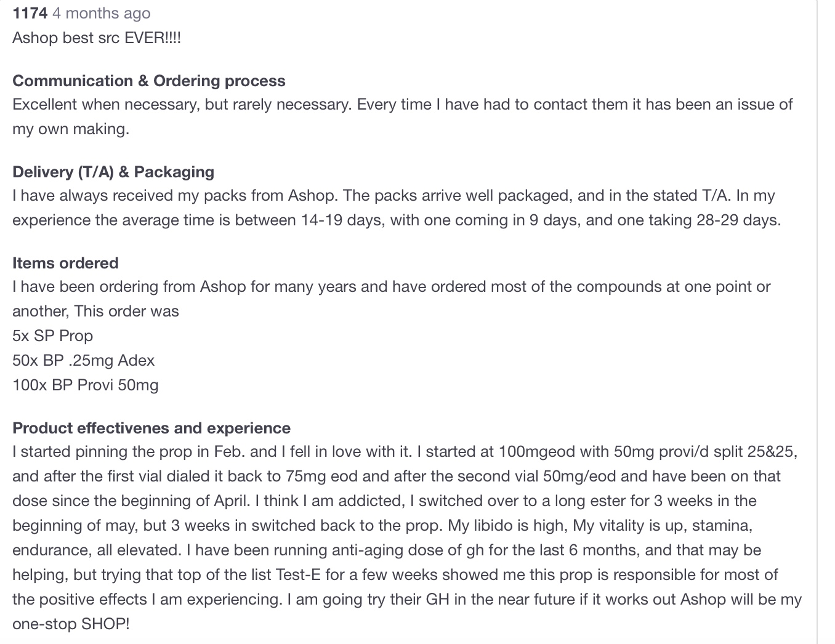Click the review title "Ashop best src EVER!!!!"
The image size is (835, 644).
97,38
